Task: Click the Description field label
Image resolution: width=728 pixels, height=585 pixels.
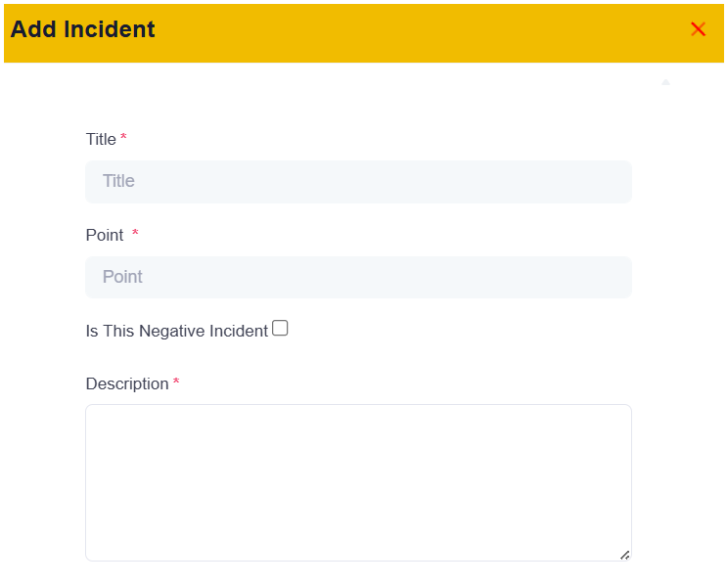Action: click(127, 383)
